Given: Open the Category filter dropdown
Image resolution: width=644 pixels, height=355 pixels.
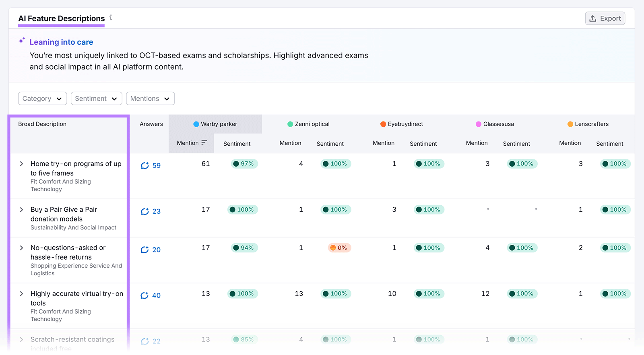Looking at the screenshot, I should pyautogui.click(x=42, y=99).
